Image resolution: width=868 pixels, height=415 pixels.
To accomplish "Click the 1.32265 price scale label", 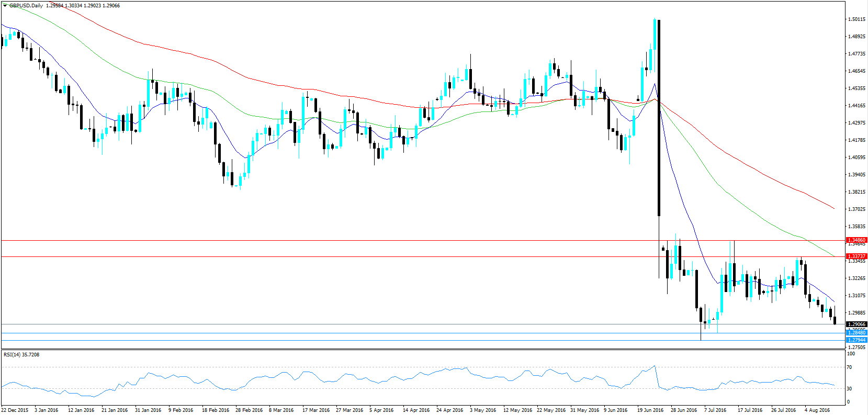I will (x=856, y=278).
